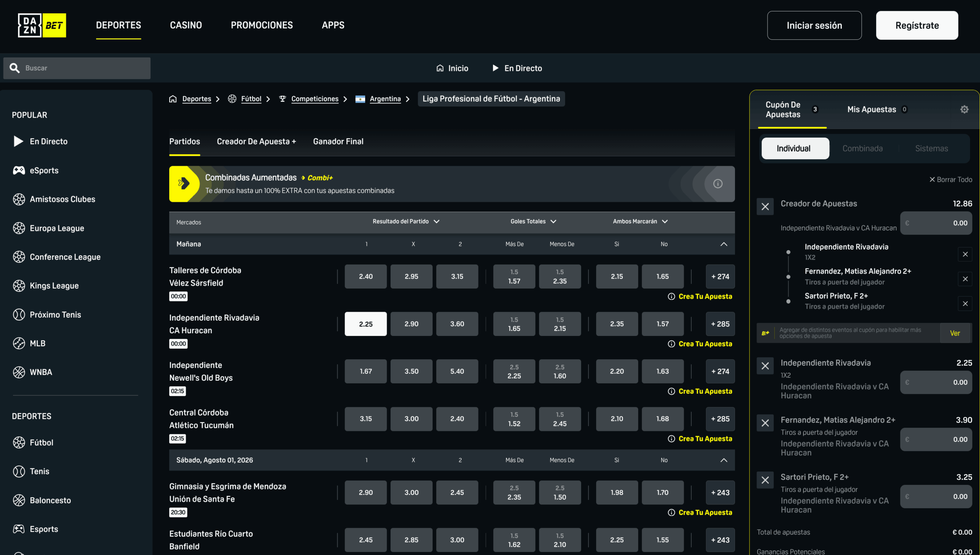Image resolution: width=980 pixels, height=555 pixels.
Task: Open Goles Totales market dropdown
Action: click(533, 221)
